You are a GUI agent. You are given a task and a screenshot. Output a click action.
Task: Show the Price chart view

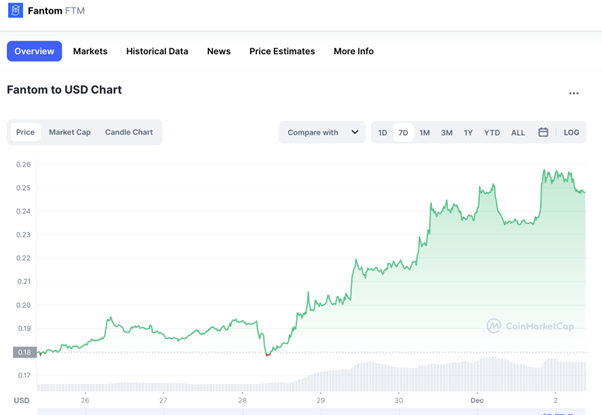(25, 132)
